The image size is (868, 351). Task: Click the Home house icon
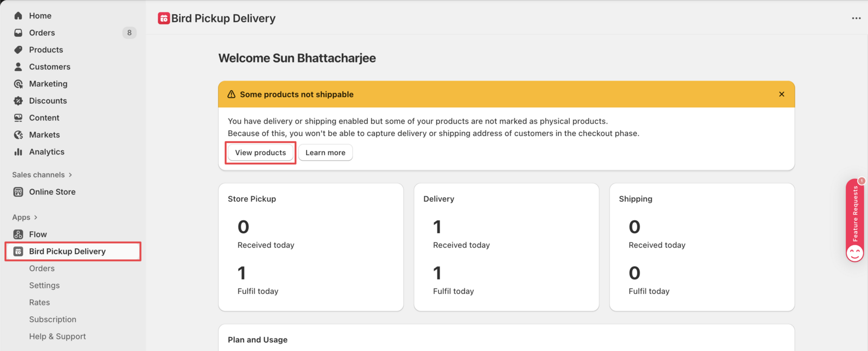[x=18, y=16]
